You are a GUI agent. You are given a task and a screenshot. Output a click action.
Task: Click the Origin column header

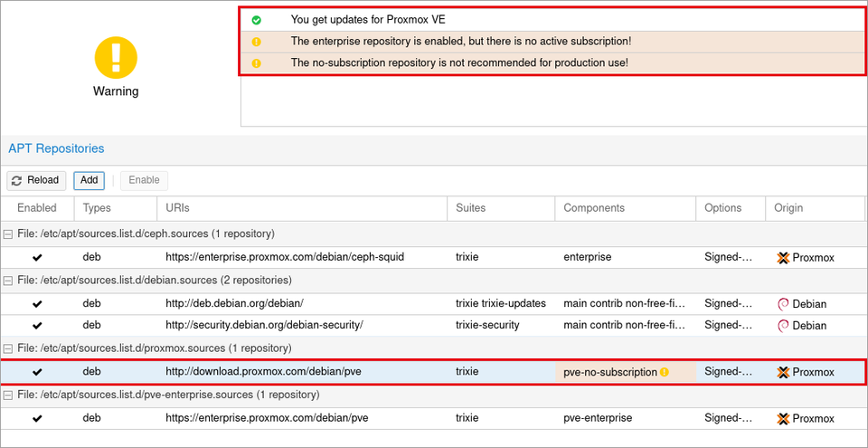pyautogui.click(x=815, y=208)
